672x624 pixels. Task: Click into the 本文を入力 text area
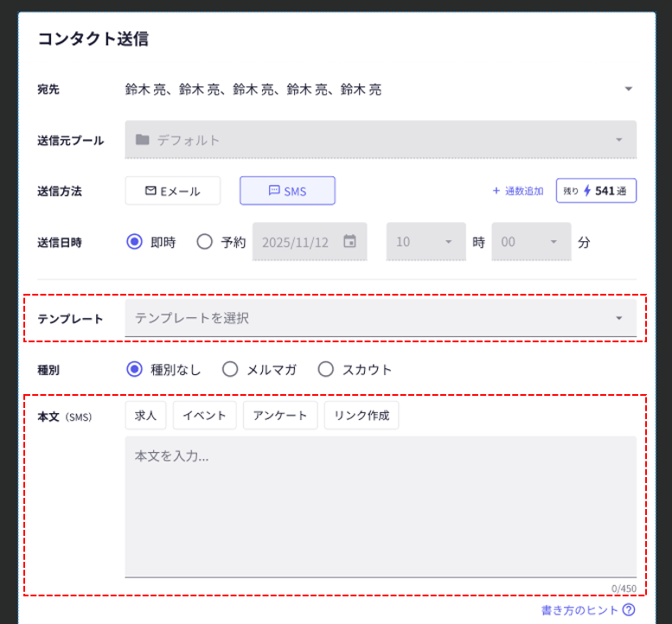coord(381,506)
